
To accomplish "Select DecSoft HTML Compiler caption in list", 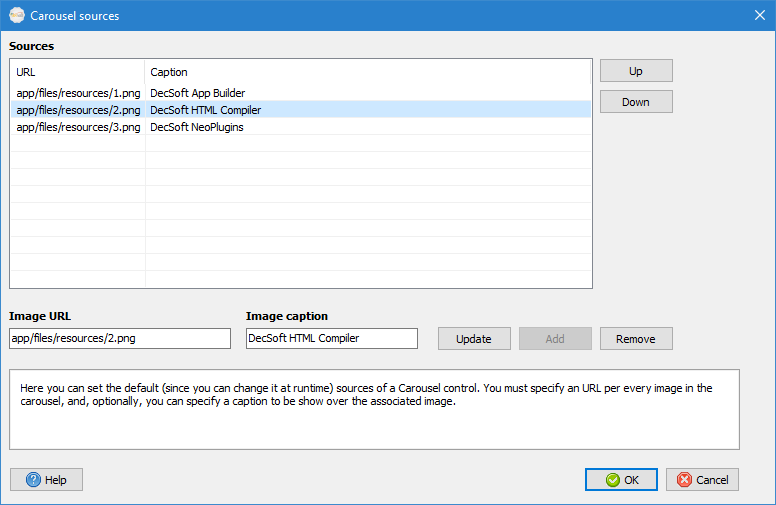I will click(x=205, y=110).
